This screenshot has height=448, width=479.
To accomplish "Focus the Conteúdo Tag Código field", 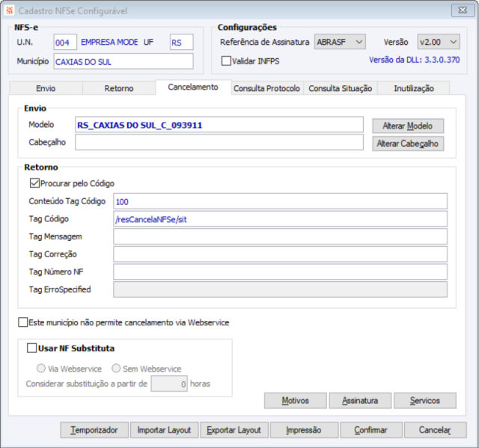I will pos(280,201).
